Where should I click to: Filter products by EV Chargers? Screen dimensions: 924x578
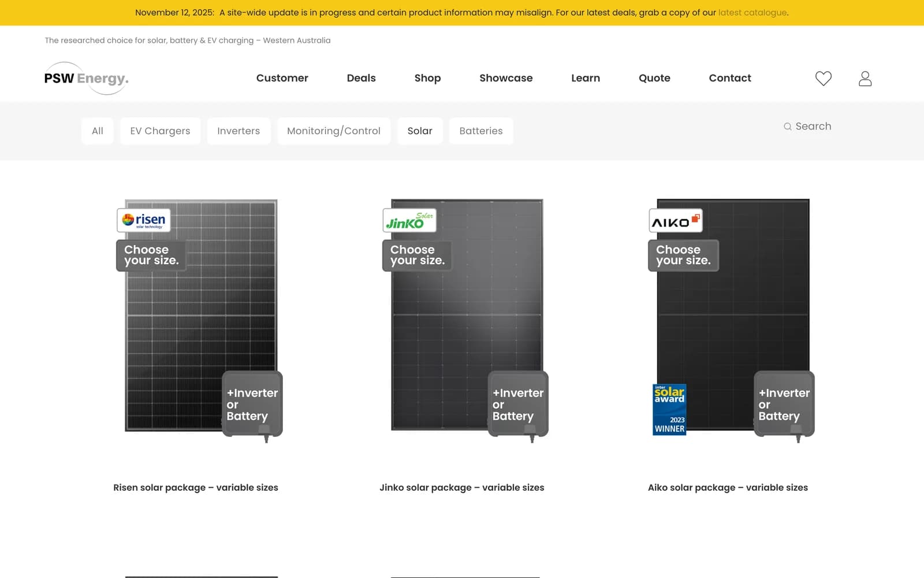[160, 131]
